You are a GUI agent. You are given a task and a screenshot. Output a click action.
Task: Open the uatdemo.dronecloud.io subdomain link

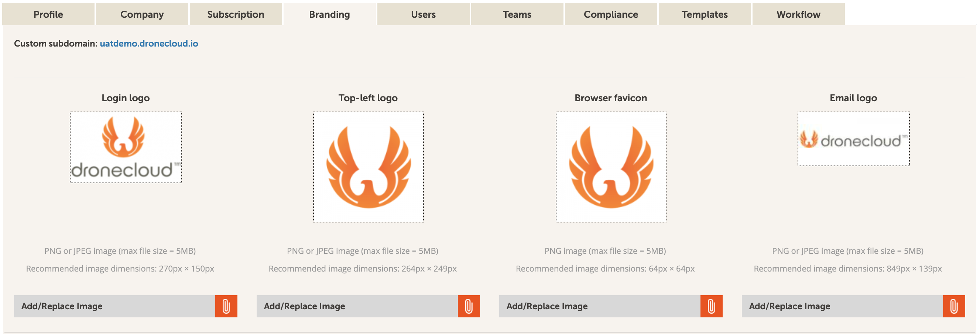click(149, 44)
